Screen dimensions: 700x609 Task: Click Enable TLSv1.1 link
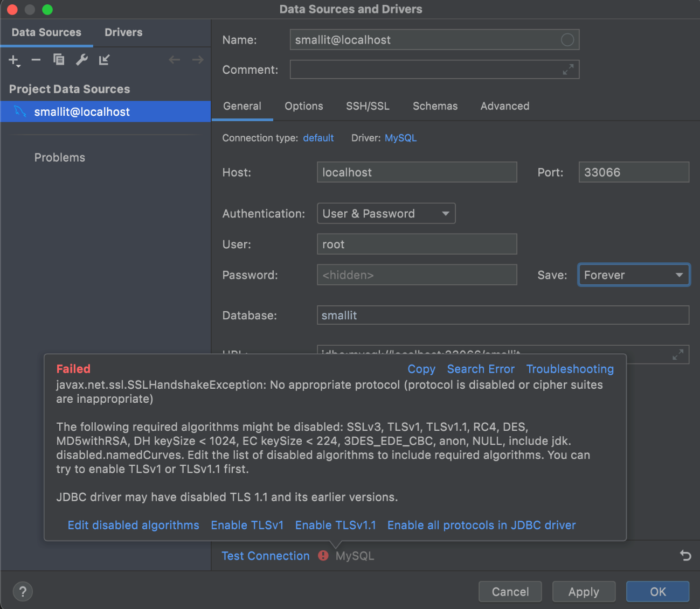tap(335, 525)
